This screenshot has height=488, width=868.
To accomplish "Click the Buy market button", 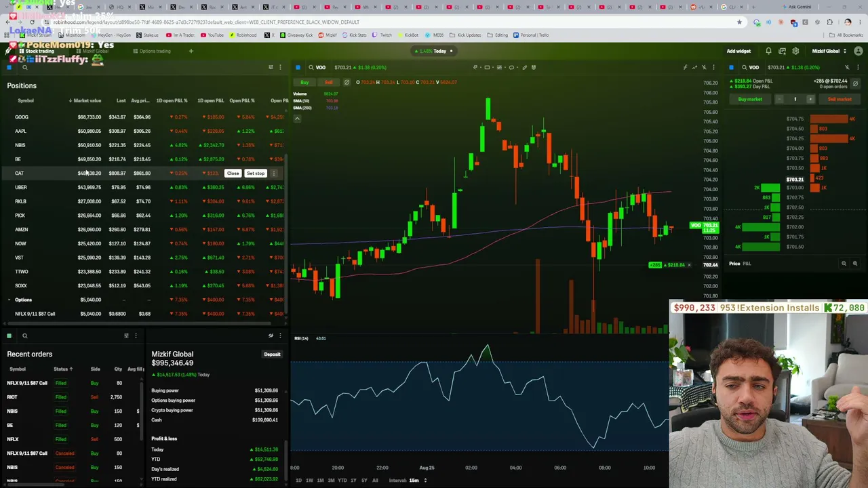I will (750, 99).
